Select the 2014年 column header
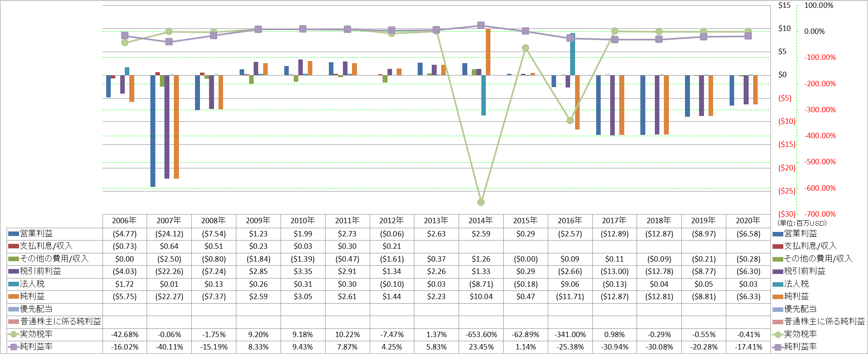Viewport: 868px width, 354px height. tap(481, 220)
